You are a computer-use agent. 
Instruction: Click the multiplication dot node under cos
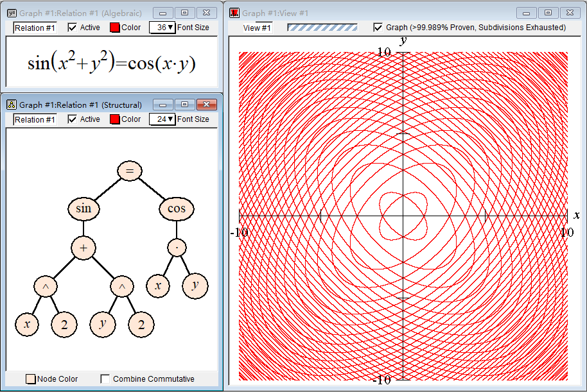click(176, 248)
